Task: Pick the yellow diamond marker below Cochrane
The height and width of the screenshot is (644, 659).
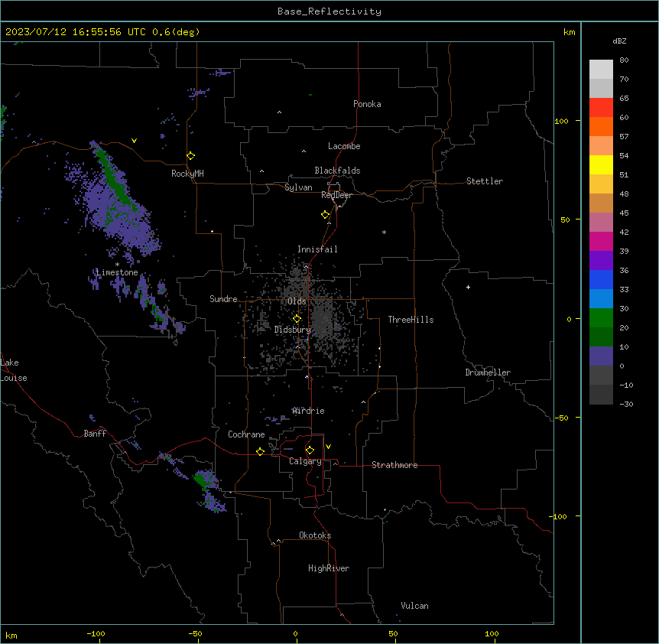Action: click(x=260, y=451)
